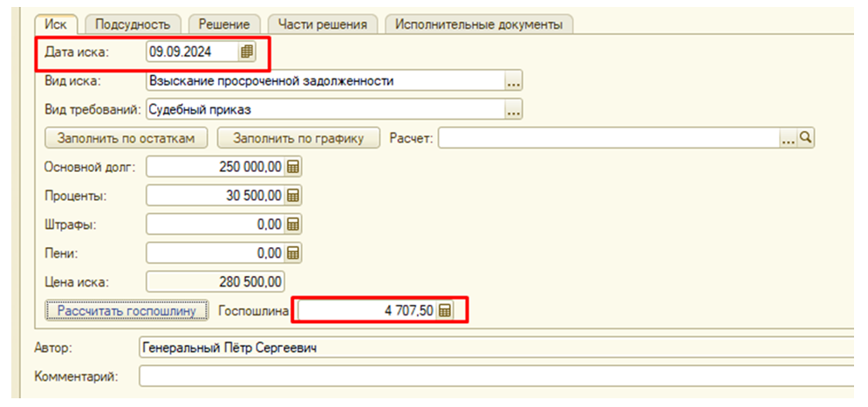This screenshot has width=868, height=407.
Task: Click the Штрафы amount field
Action: click(215, 224)
